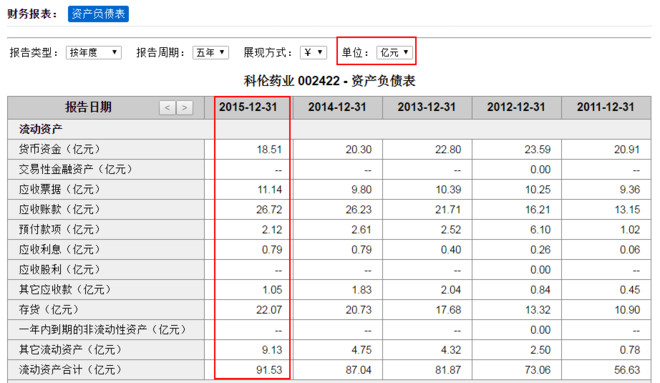Click the 87.04 流动资产合计 value for 2014
Viewport: 660px width, 383px height.
(359, 370)
